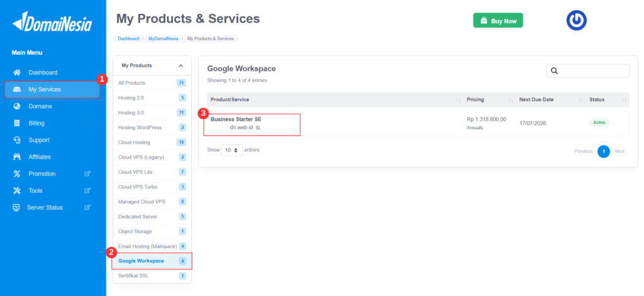This screenshot has width=644, height=296.
Task: Open the Show entries count dropdown
Action: coord(232,150)
